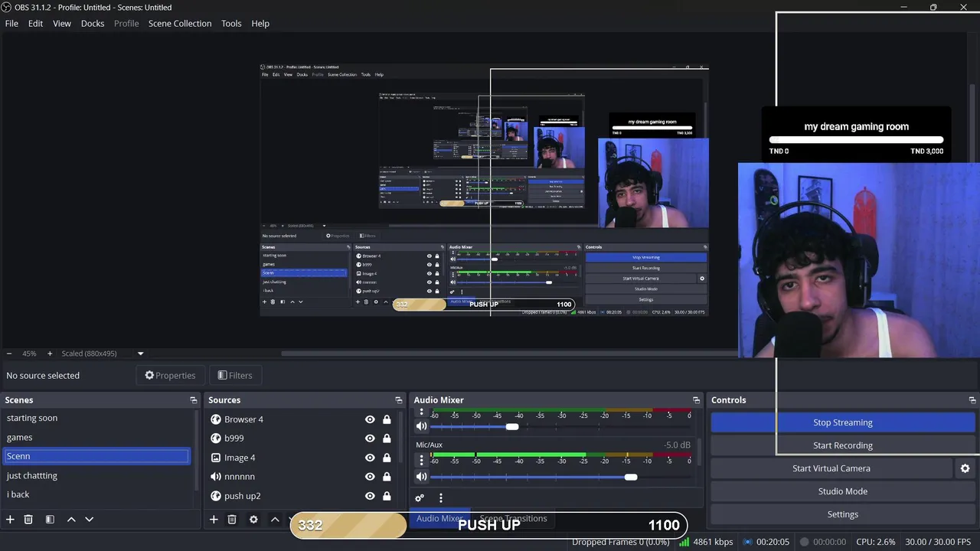The image size is (980, 551).
Task: Open the View menu
Action: [x=62, y=24]
